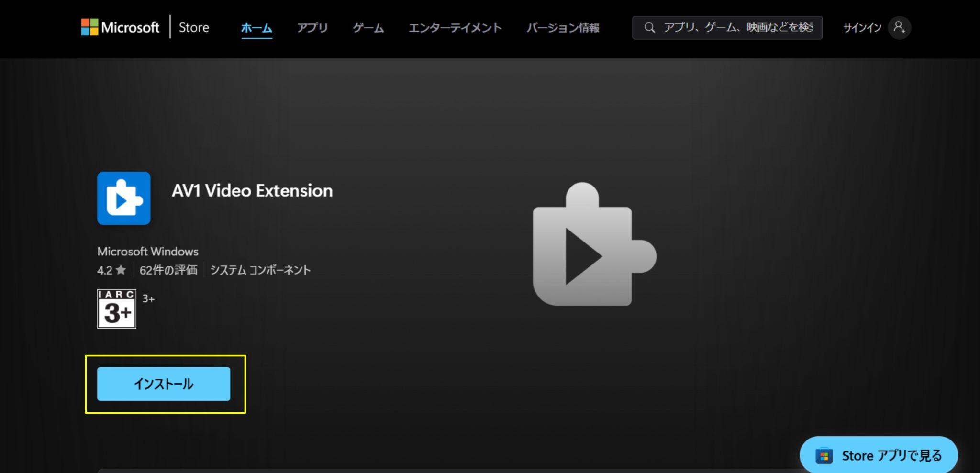Click the blue AV1 Video Extension app icon
This screenshot has width=980, height=473.
click(124, 198)
